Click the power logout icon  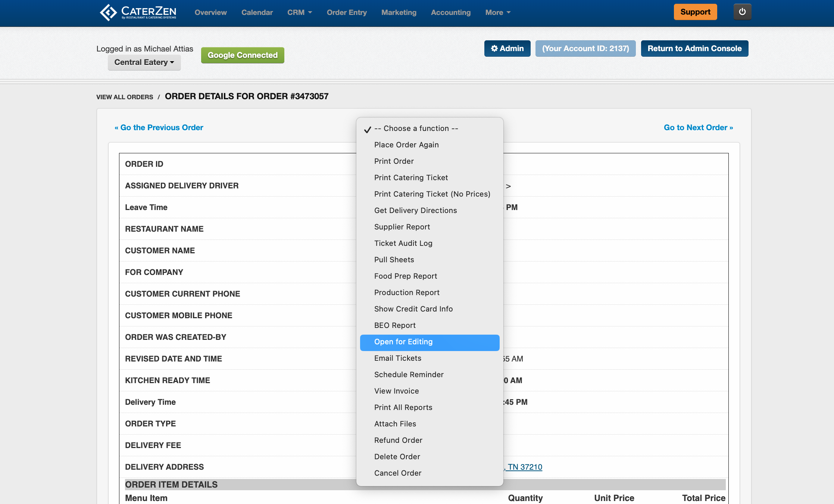(742, 12)
